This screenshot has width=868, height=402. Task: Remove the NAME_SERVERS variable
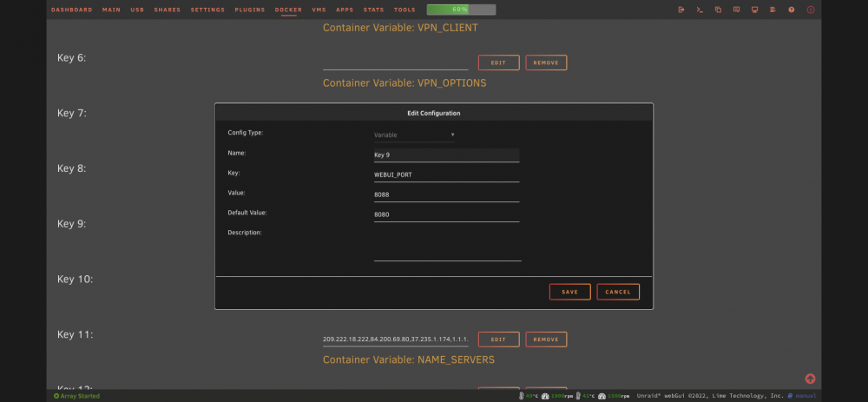[x=546, y=339]
